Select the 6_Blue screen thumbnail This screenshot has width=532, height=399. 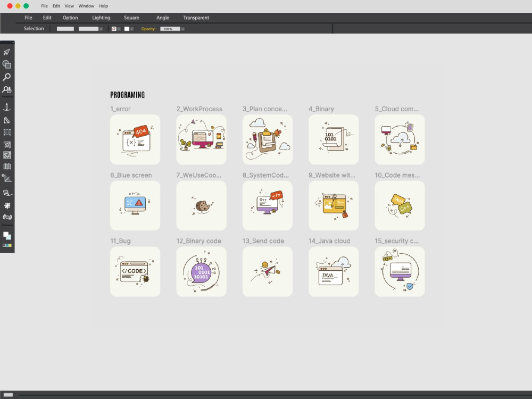coord(135,205)
